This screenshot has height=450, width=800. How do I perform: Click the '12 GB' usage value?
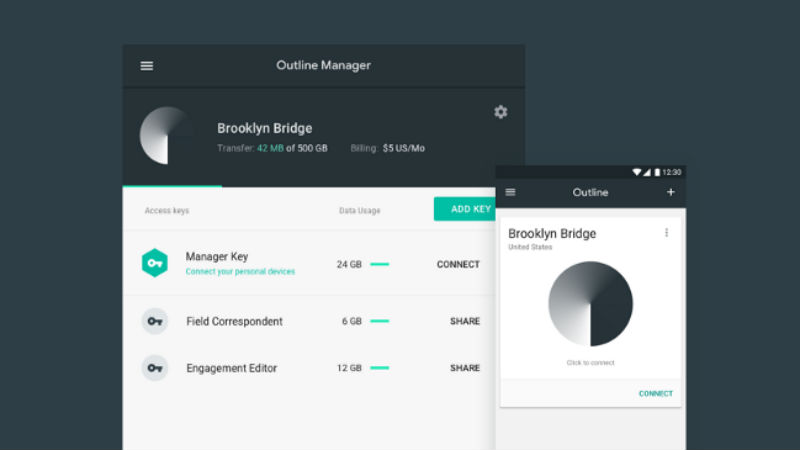349,368
